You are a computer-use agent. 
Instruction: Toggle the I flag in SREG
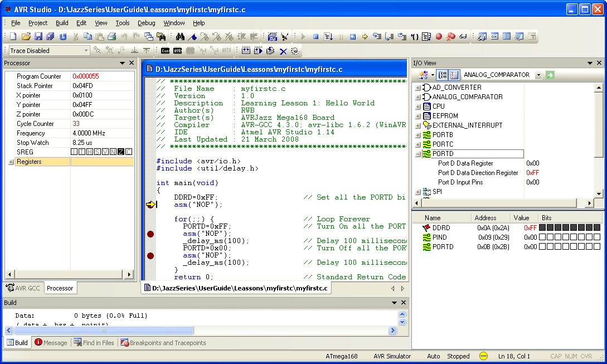(x=74, y=152)
